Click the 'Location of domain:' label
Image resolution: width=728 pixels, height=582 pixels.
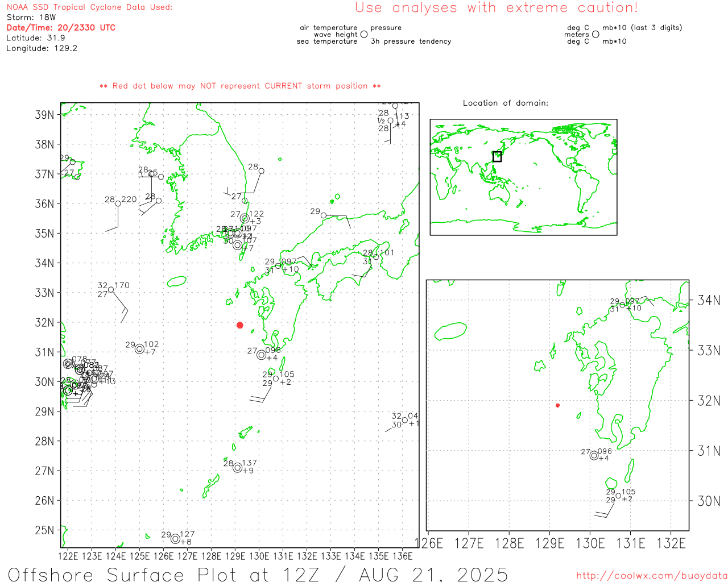pyautogui.click(x=506, y=103)
